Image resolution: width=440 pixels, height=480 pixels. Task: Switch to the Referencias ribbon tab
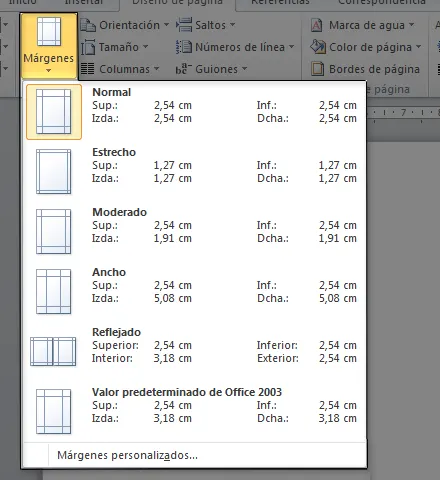point(280,3)
